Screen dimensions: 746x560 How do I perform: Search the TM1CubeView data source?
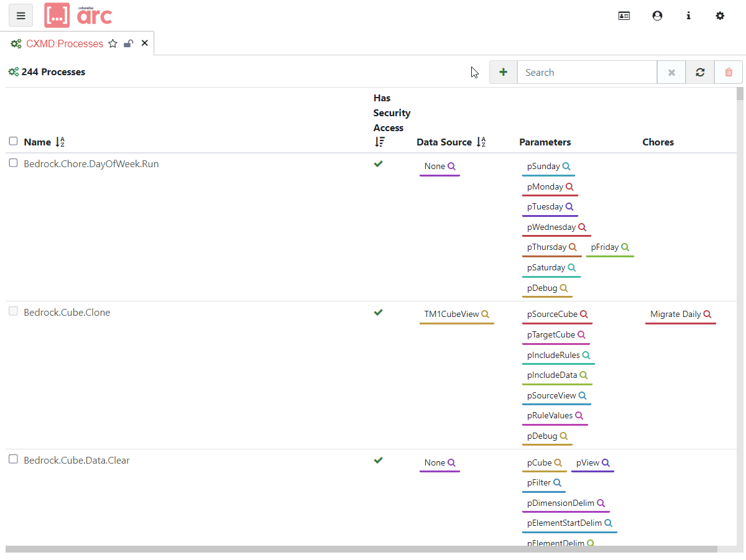coord(486,314)
